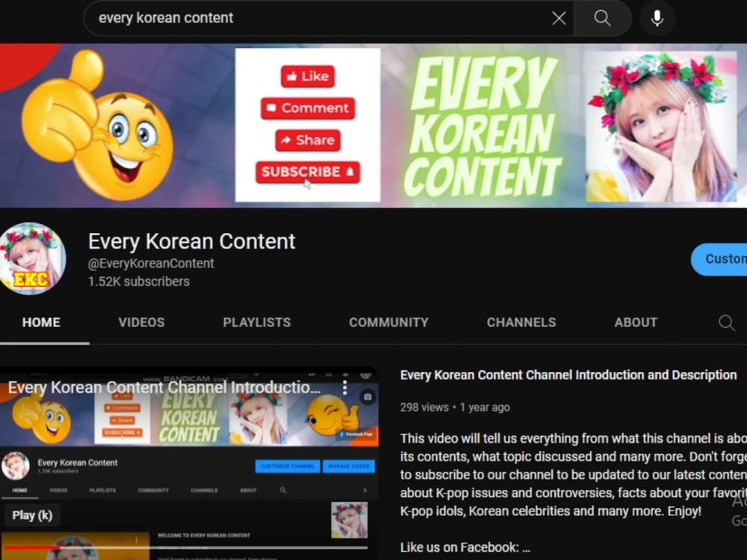Click the channel banner image
Image resolution: width=747 pixels, height=560 pixels.
tap(373, 125)
